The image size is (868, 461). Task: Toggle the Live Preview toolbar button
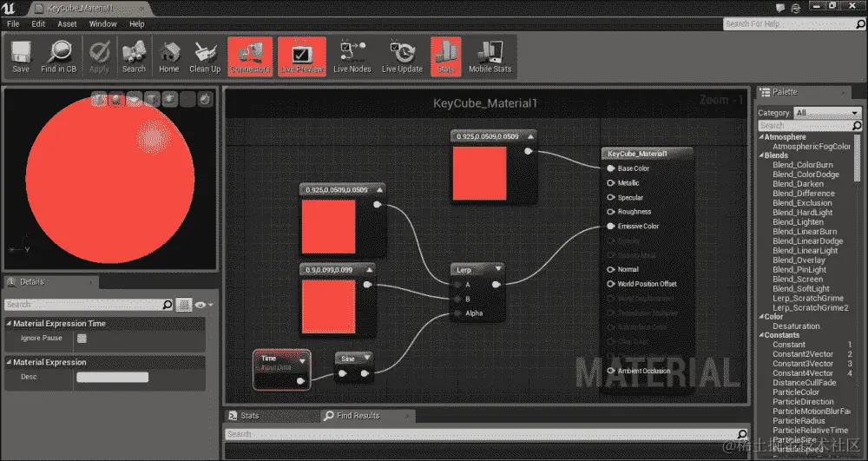[302, 56]
